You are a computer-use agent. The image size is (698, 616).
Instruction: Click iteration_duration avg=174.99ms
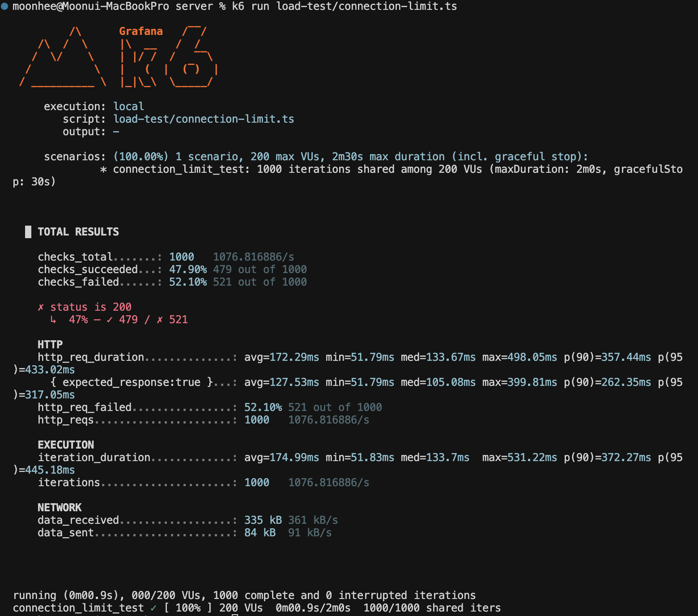[282, 458]
